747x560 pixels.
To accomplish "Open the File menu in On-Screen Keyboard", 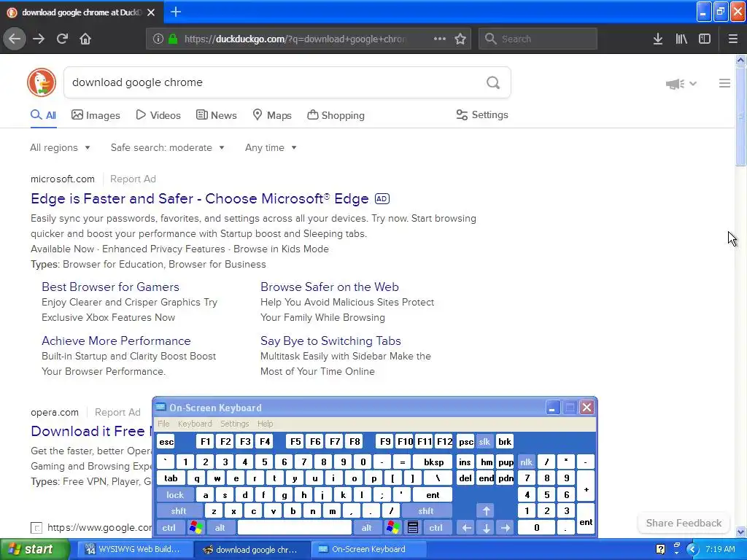I will [163, 424].
